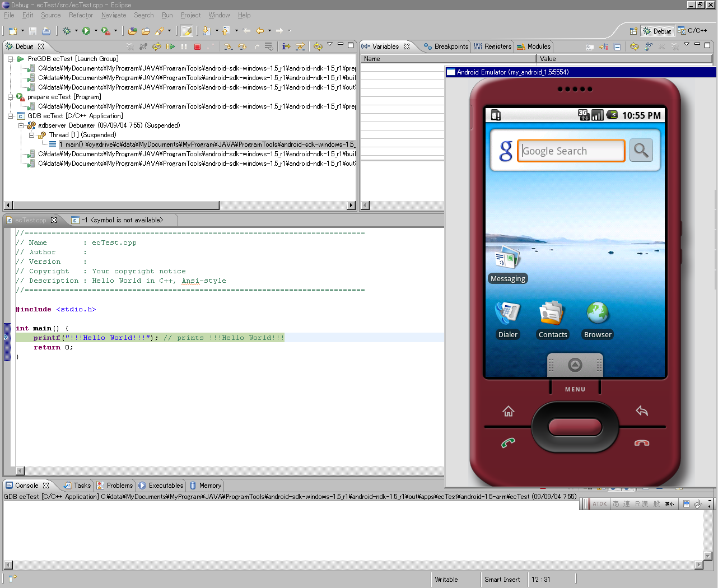Screen dimensions: 718x588
Task: Click the External Tools run icon
Action: (x=106, y=31)
